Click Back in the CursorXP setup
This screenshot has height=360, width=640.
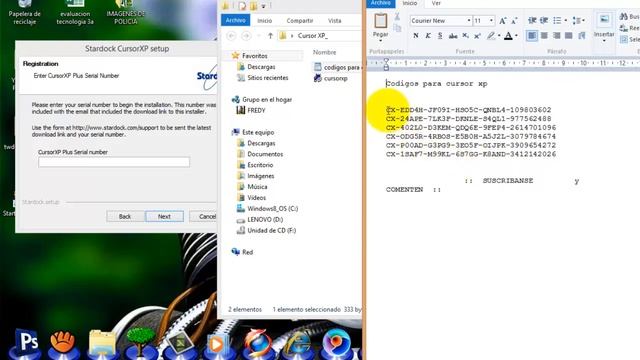point(125,216)
